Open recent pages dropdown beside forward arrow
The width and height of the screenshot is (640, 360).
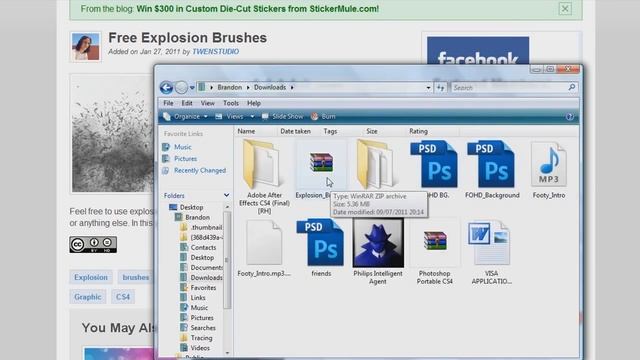click(192, 88)
